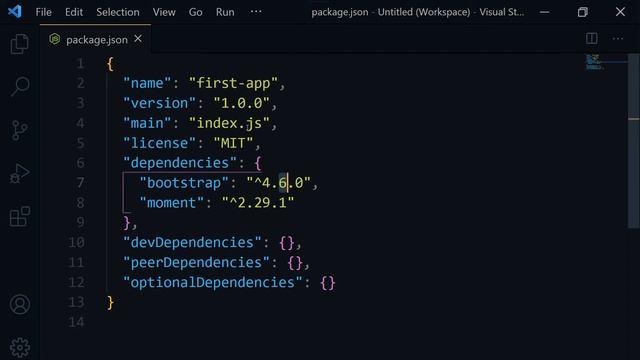Click the "optionalDependencies" key text
The height and width of the screenshot is (360, 640).
coord(213,282)
